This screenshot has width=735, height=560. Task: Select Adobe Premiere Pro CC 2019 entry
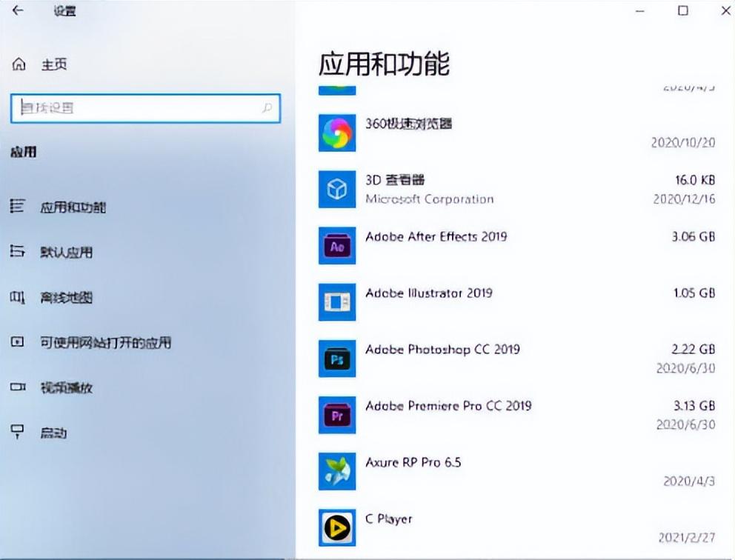[448, 405]
